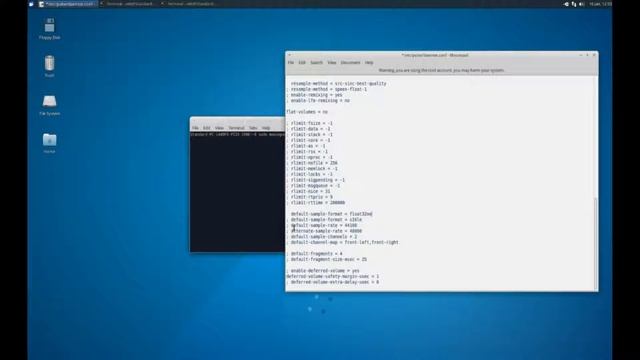Open the Floppy Disk desktop icon
The image size is (640, 360).
(49, 28)
